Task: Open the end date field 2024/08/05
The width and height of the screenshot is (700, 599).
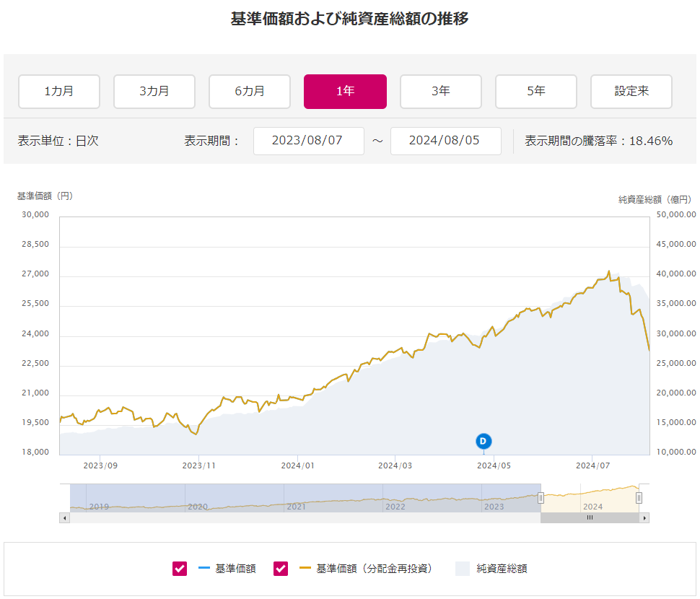Action: (x=445, y=141)
